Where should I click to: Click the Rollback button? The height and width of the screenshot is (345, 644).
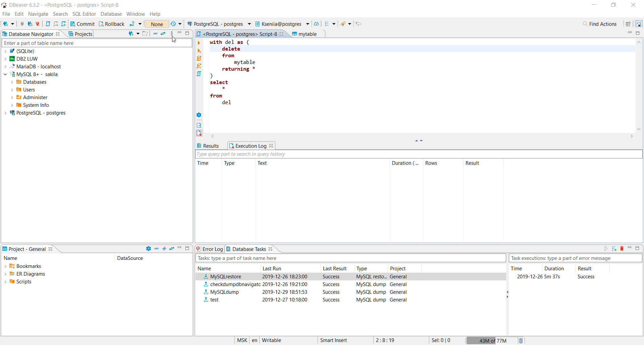tap(112, 24)
